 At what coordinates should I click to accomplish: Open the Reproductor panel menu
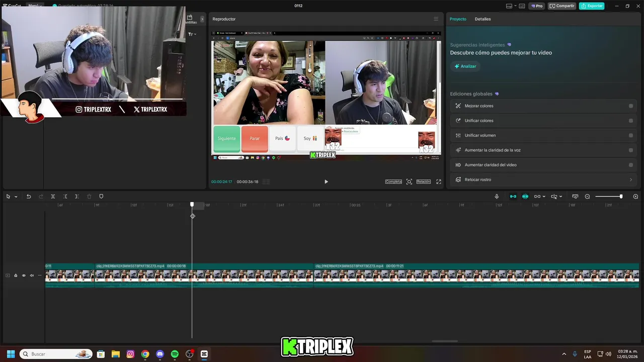436,19
